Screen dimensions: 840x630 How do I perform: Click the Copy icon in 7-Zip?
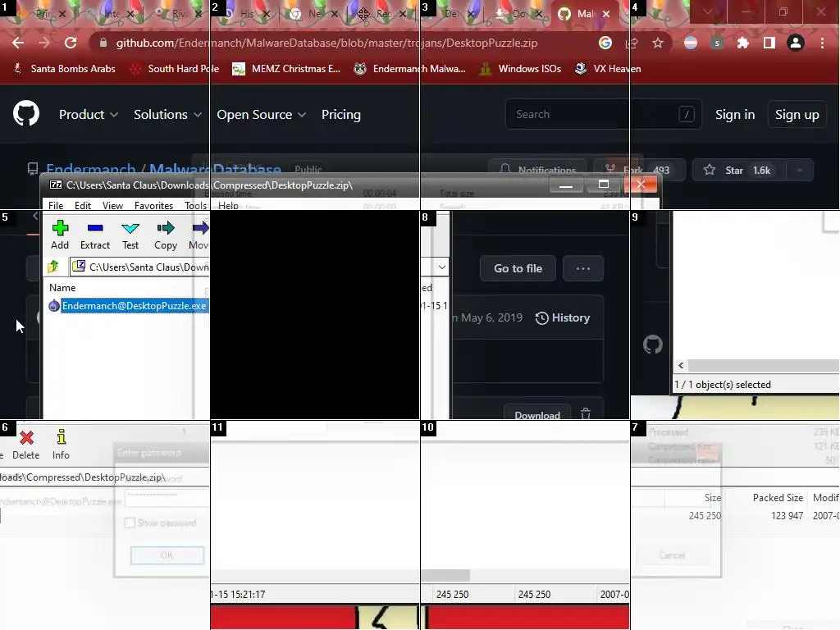[166, 228]
